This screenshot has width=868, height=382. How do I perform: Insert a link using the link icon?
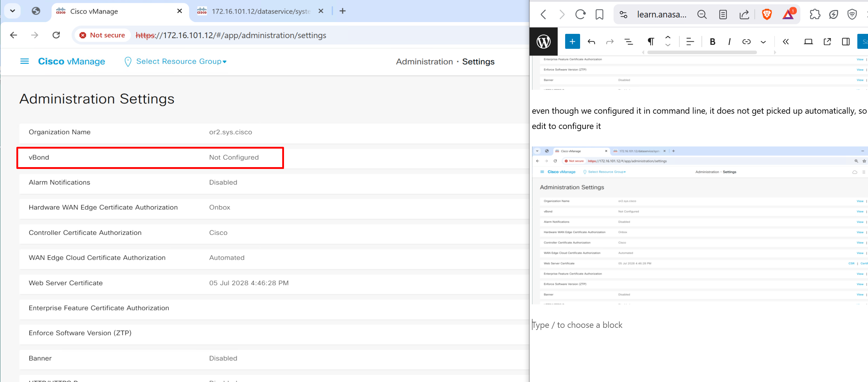pyautogui.click(x=746, y=42)
